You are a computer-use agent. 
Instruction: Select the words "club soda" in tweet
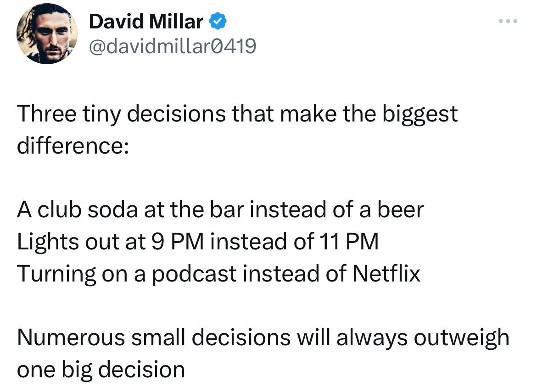click(x=88, y=210)
